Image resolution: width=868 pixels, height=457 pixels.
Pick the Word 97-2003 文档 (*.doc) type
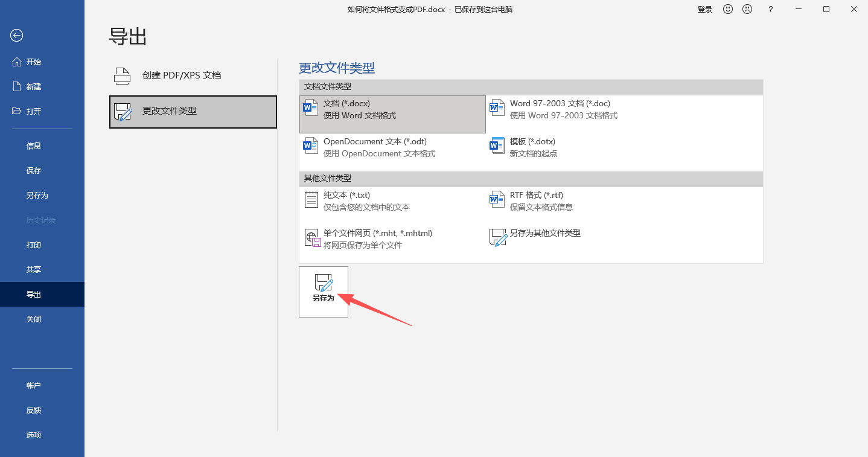click(x=579, y=114)
